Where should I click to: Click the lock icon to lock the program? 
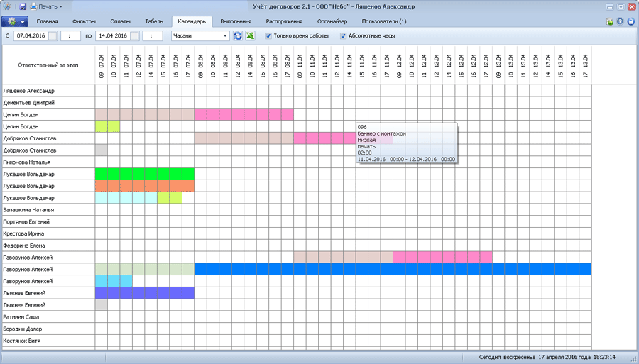[x=630, y=21]
